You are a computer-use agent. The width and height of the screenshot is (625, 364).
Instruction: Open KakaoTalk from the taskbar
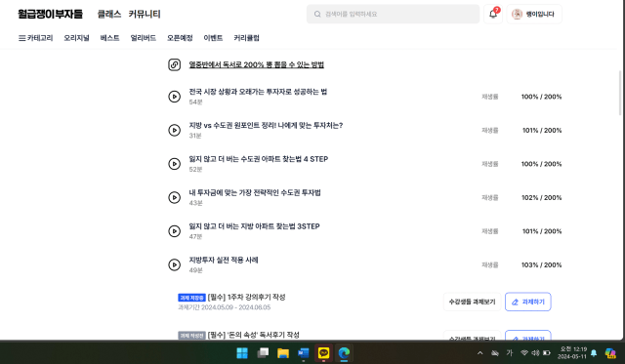pos(323,353)
